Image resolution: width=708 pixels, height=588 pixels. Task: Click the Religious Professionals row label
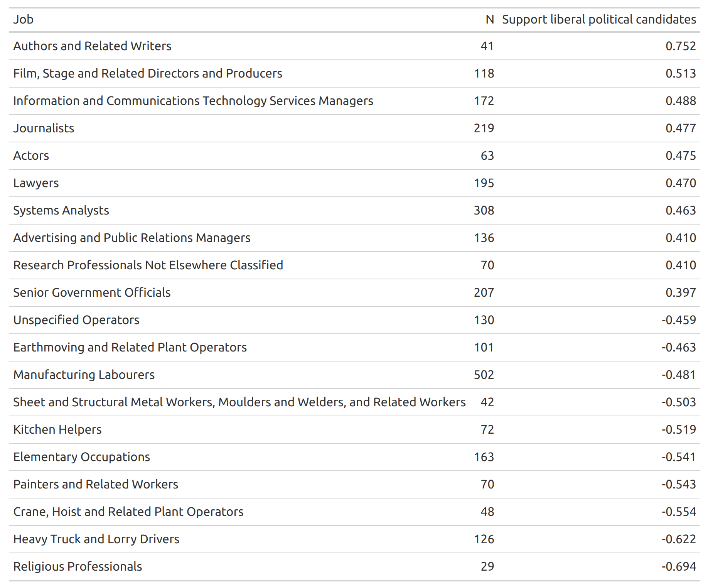78,566
